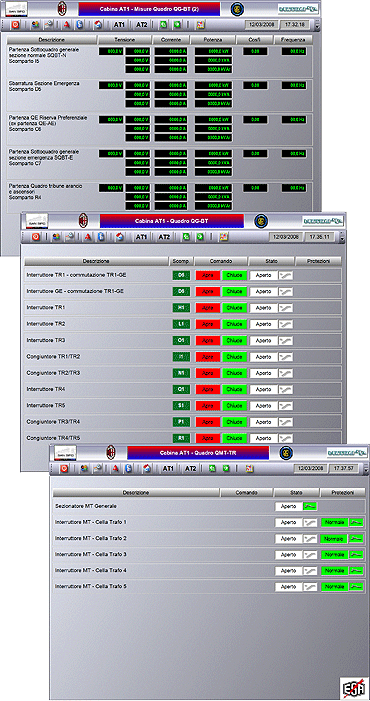This screenshot has height=701, width=370.
Task: Click Potenza column header in Misure window
Action: pos(213,40)
